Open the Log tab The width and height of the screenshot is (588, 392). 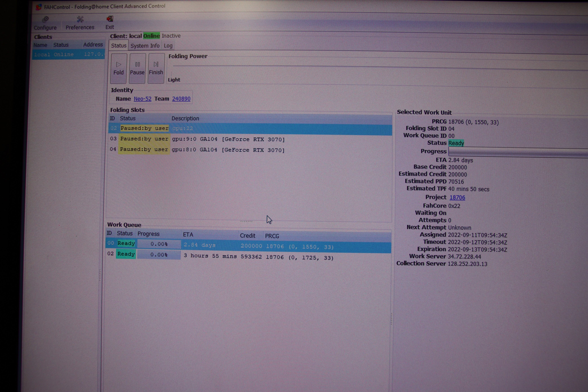click(168, 46)
